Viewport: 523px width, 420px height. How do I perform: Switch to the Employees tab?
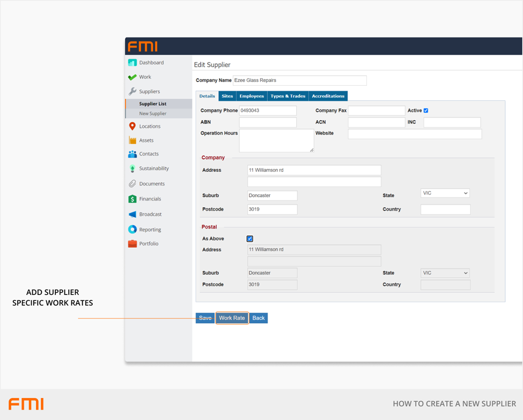pos(252,96)
